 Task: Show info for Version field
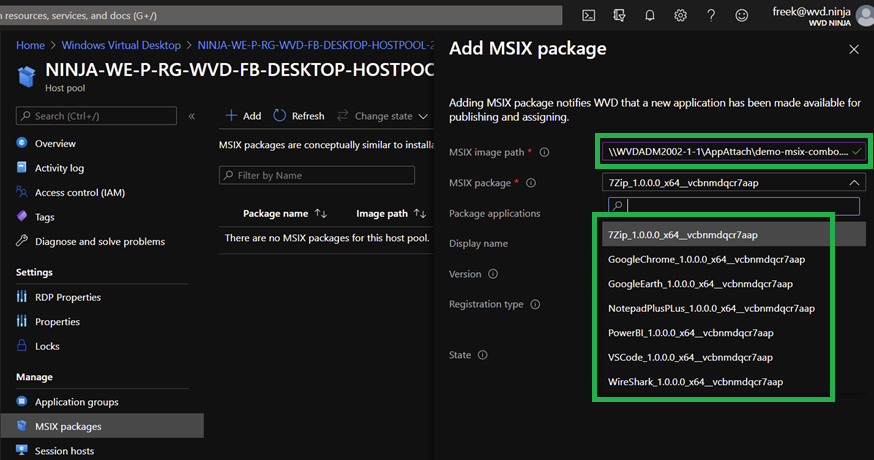[493, 274]
